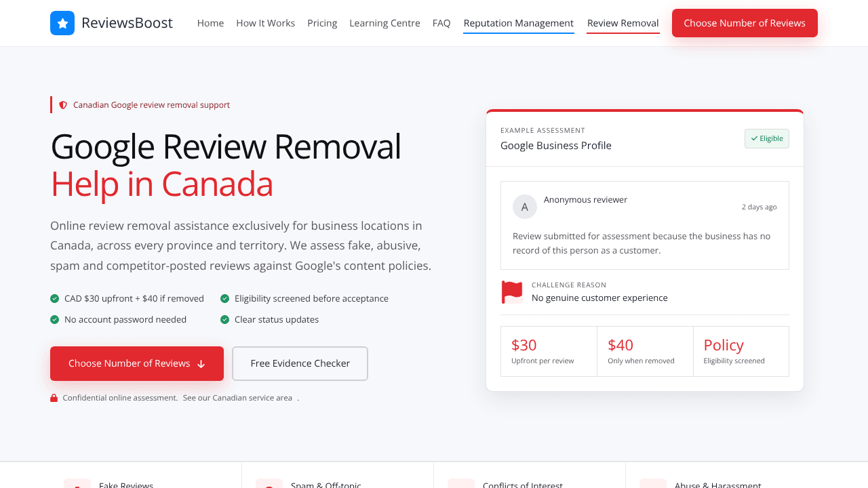Click the ReviewsBoost star logo icon
This screenshot has height=488, width=868.
click(x=62, y=23)
